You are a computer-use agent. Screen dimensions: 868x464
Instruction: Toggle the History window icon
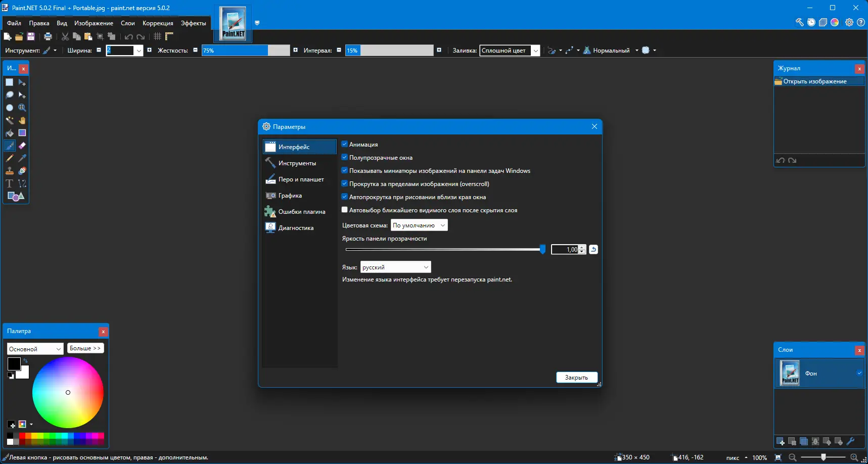tap(811, 22)
